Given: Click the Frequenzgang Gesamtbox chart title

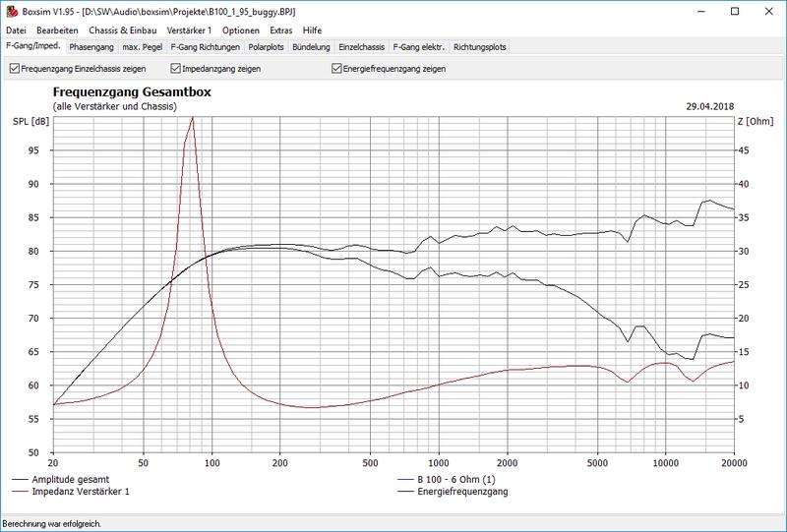Looking at the screenshot, I should click(x=132, y=92).
